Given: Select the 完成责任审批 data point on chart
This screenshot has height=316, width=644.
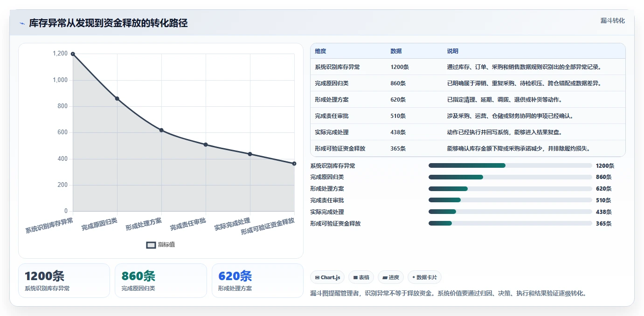Looking at the screenshot, I should [x=206, y=144].
